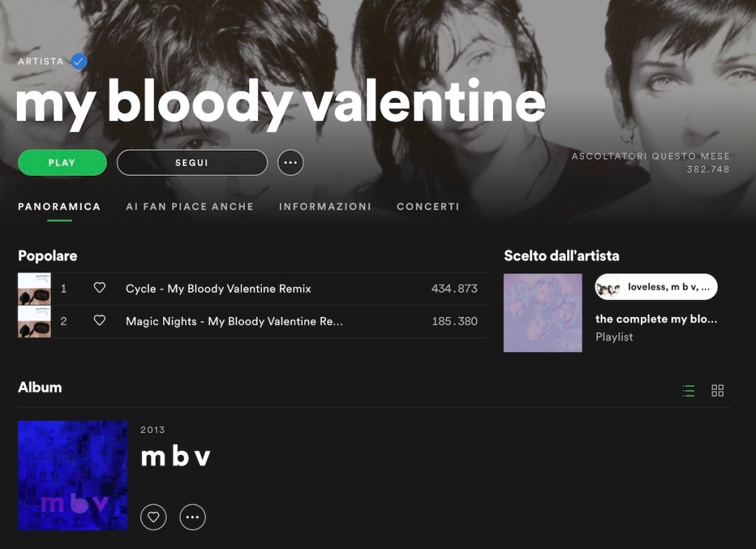Play the artist with the green PLAY button
This screenshot has width=756, height=549.
62,163
